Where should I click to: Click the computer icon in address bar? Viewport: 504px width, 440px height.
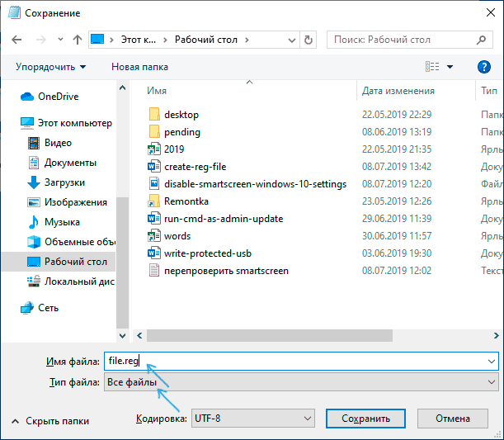click(x=97, y=40)
